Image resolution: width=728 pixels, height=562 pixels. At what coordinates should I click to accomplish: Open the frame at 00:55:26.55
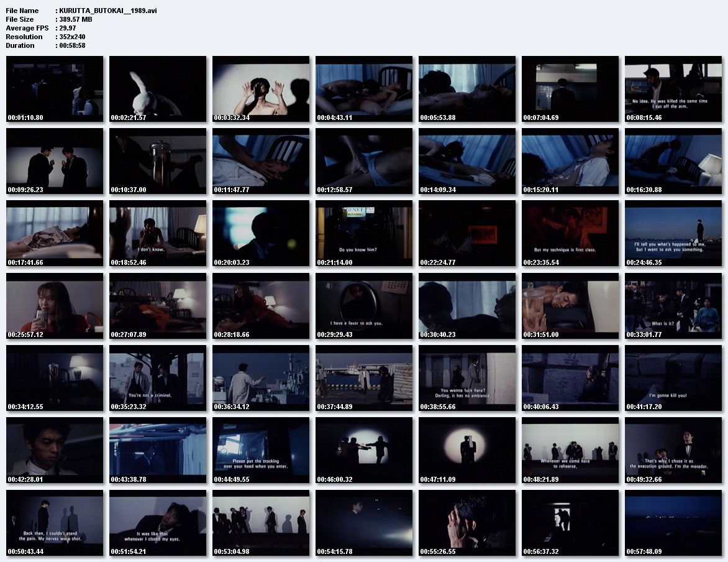(x=467, y=522)
